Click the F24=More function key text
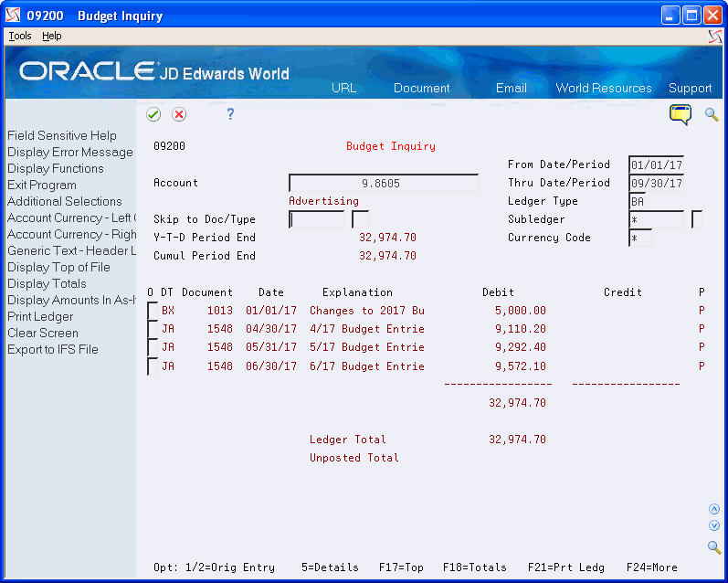 651,567
